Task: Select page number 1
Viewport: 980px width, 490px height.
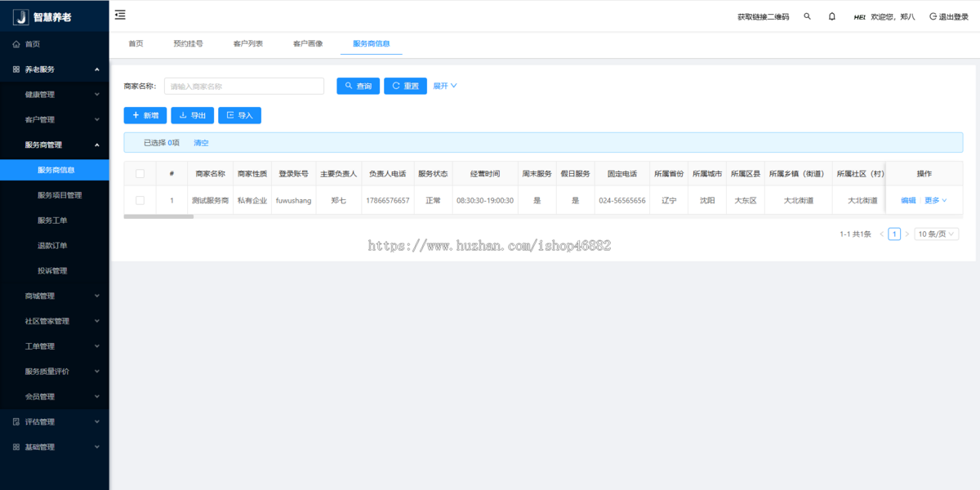Action: (x=894, y=234)
